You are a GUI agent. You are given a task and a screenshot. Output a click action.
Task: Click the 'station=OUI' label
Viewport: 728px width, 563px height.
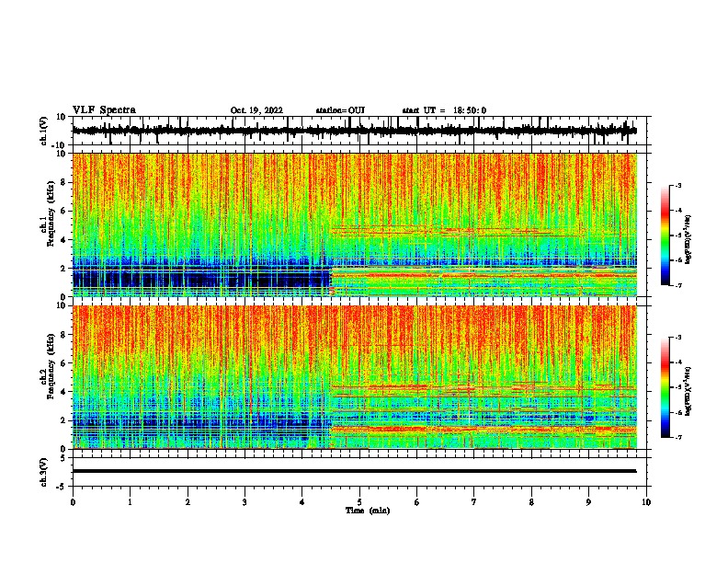(340, 110)
